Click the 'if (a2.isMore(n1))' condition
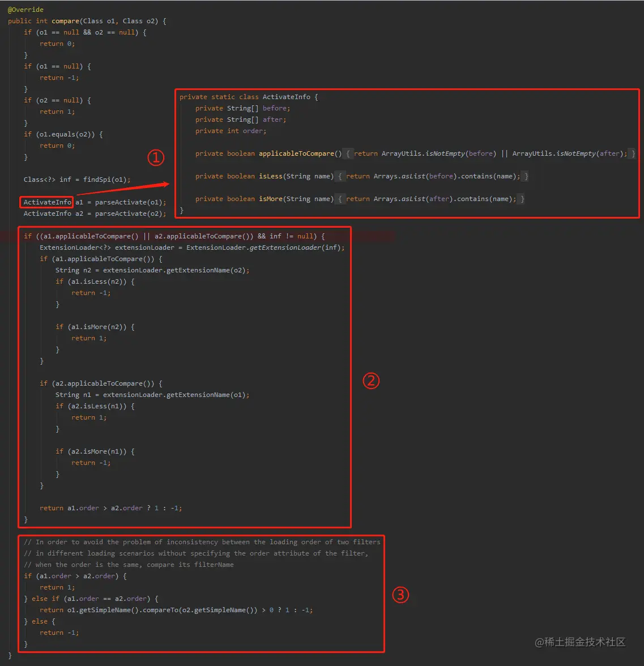This screenshot has width=644, height=666. [x=95, y=451]
